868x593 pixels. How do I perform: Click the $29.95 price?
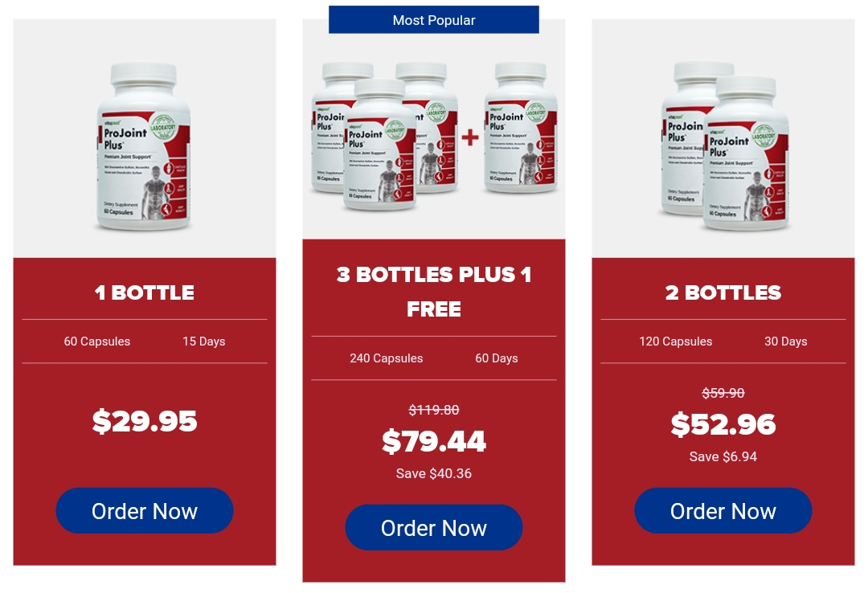(145, 421)
